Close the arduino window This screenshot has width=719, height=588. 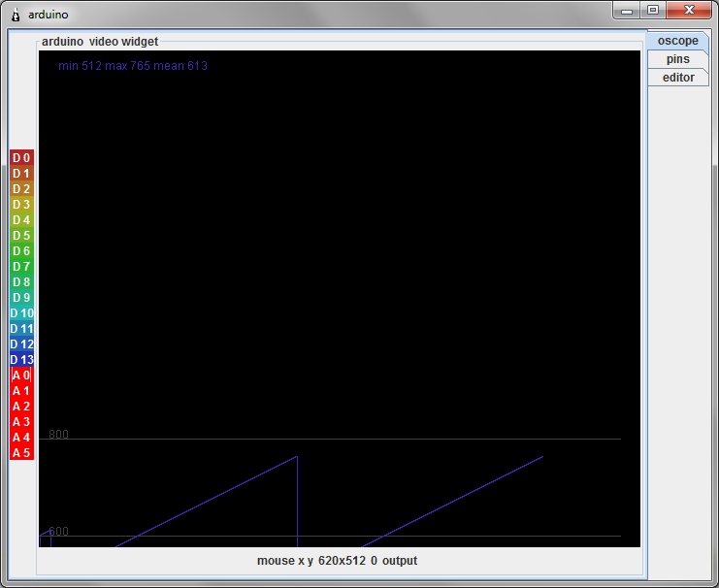coord(689,10)
